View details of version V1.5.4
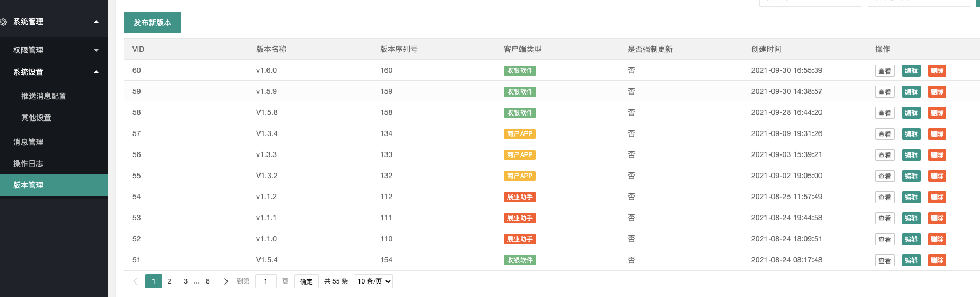Viewport: 980px width, 297px height. 885,260
